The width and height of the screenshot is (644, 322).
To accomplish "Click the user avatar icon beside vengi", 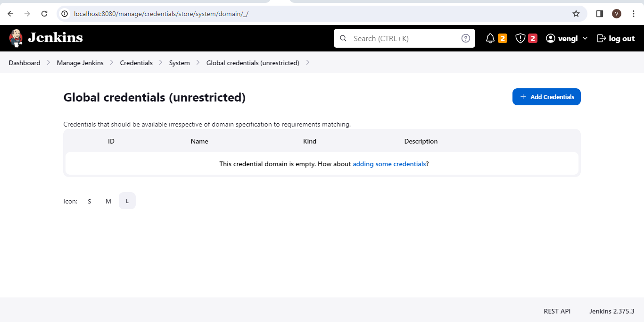I will [551, 38].
